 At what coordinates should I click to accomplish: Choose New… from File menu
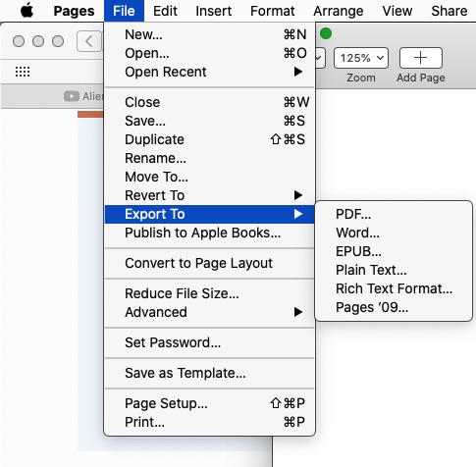pyautogui.click(x=209, y=34)
